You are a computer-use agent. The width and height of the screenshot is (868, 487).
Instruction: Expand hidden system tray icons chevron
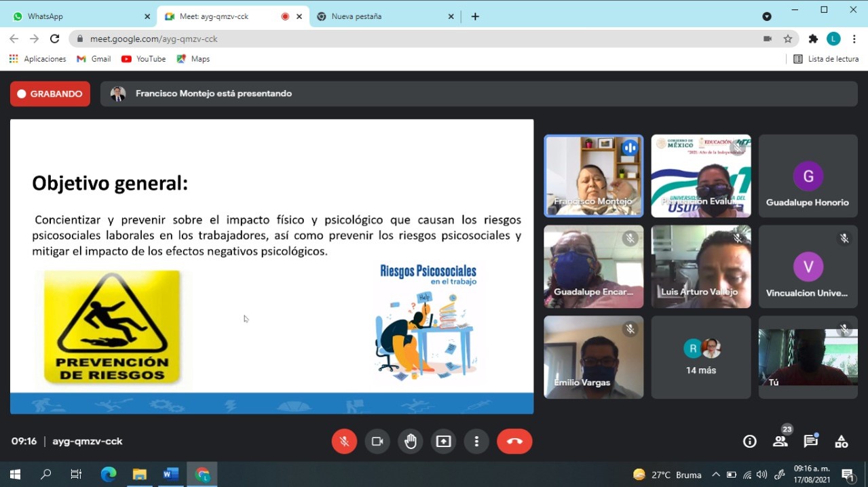pos(715,475)
